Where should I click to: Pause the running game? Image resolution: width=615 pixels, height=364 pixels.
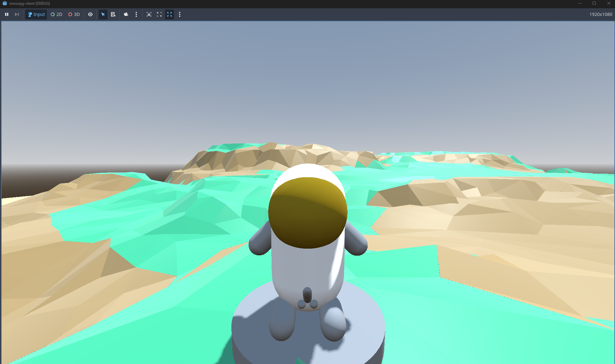(7, 14)
